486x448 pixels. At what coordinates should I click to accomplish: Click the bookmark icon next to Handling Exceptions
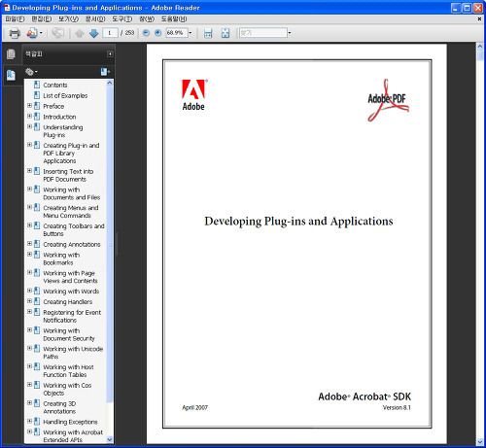point(37,422)
